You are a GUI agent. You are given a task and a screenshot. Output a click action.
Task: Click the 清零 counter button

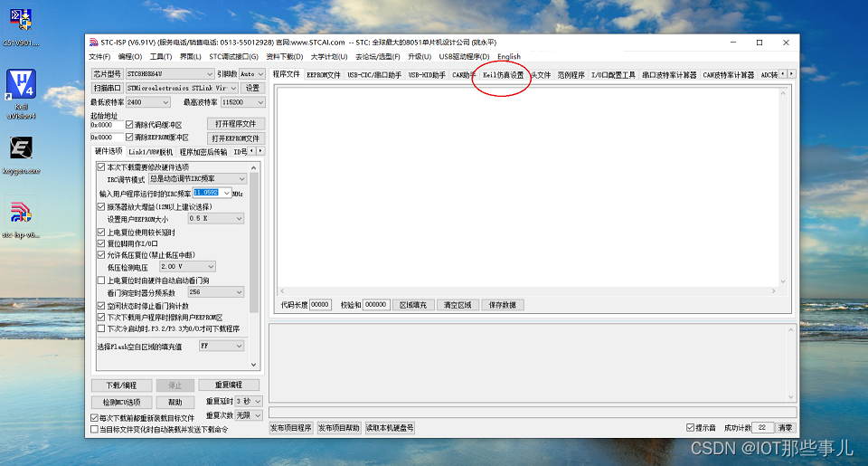785,428
